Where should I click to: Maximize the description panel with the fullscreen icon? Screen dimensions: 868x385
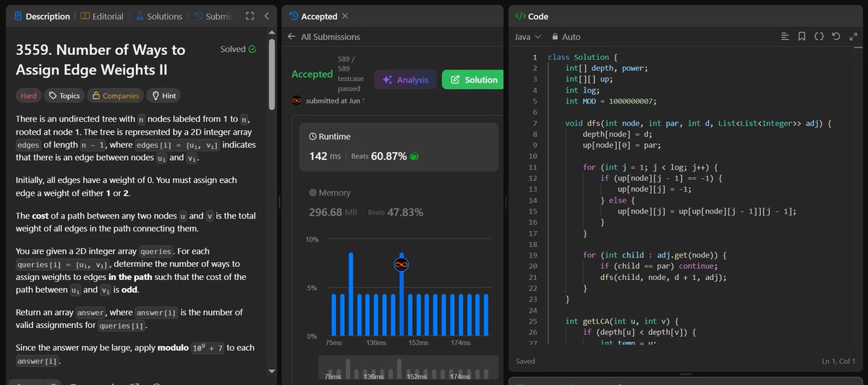[x=250, y=16]
